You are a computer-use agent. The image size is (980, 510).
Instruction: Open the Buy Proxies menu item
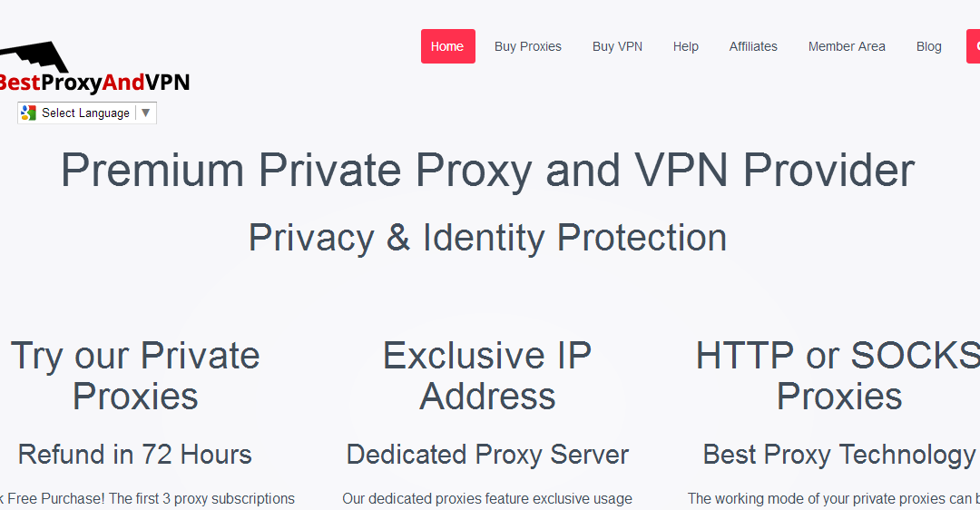[x=527, y=46]
